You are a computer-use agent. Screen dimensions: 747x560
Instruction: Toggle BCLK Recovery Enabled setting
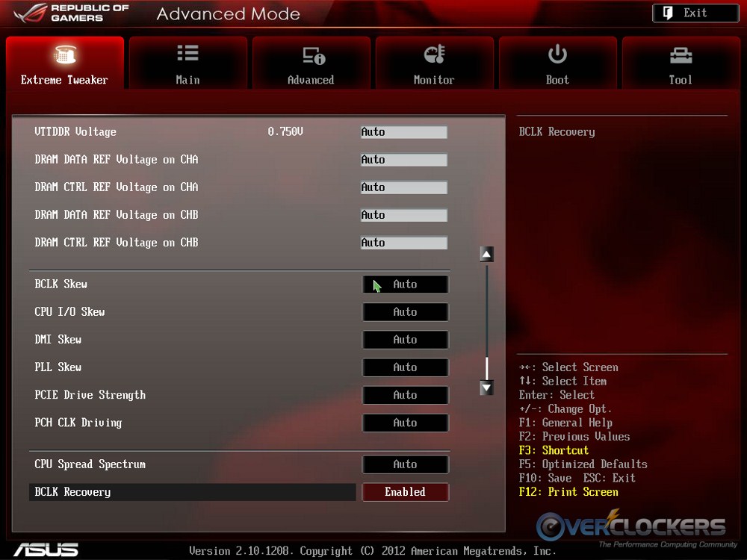click(405, 492)
